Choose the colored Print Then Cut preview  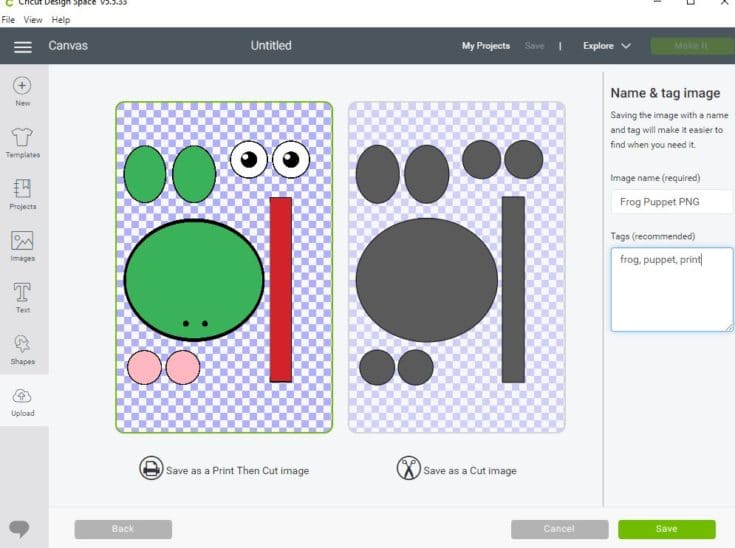(x=224, y=267)
